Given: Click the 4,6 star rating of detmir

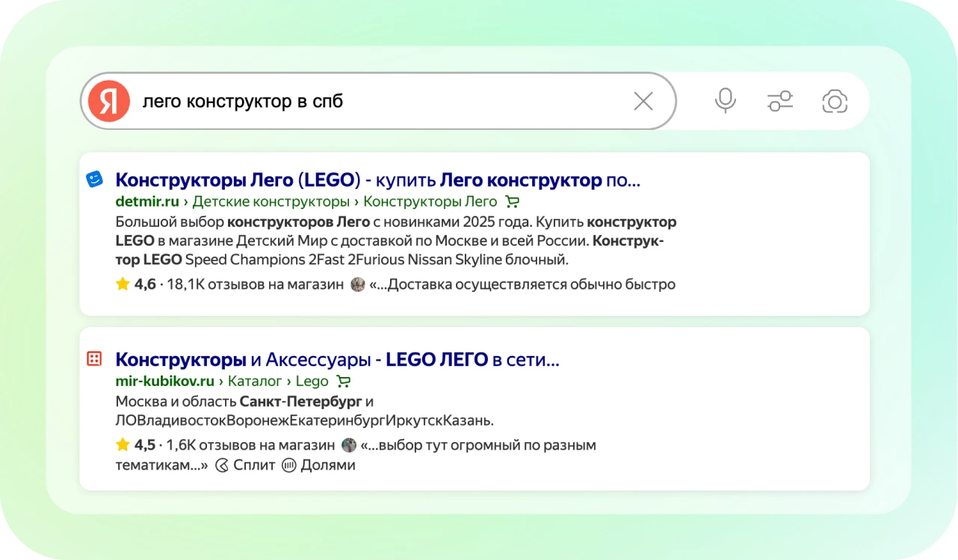Looking at the screenshot, I should pyautogui.click(x=136, y=284).
